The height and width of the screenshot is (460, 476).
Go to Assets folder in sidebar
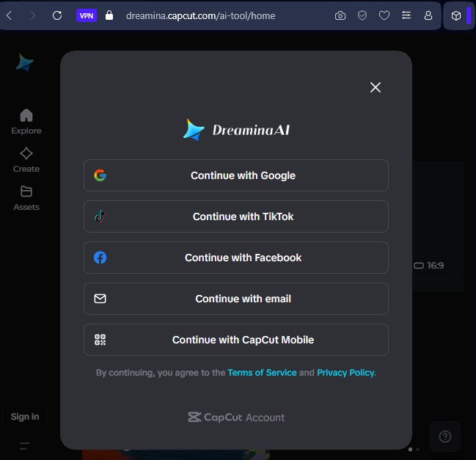26,197
